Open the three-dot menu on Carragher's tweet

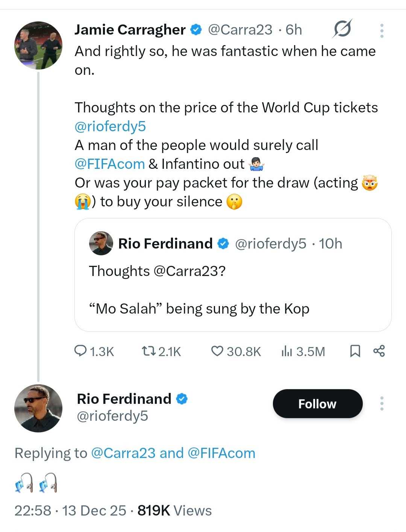(382, 30)
